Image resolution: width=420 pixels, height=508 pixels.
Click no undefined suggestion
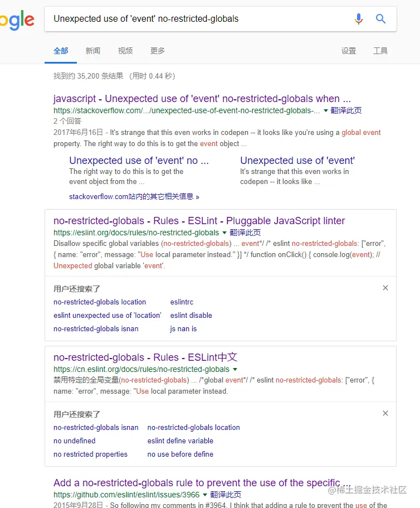tap(75, 441)
